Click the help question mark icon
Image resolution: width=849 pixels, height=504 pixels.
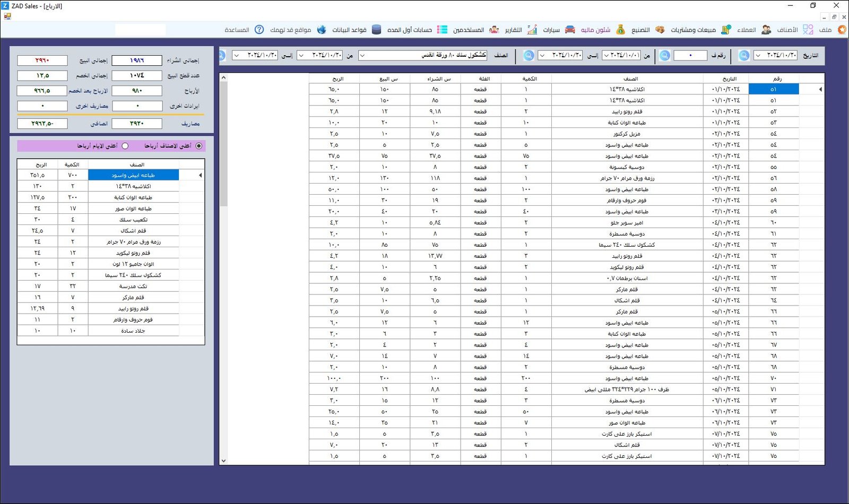click(259, 30)
